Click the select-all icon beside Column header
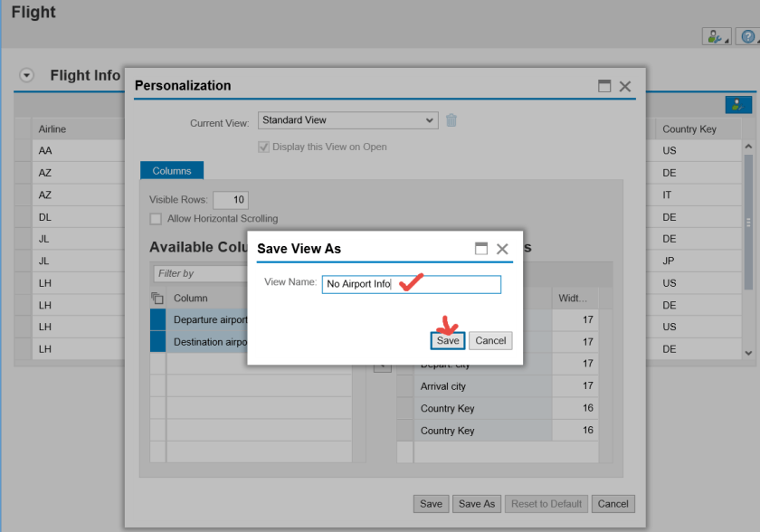760x532 pixels. (157, 299)
